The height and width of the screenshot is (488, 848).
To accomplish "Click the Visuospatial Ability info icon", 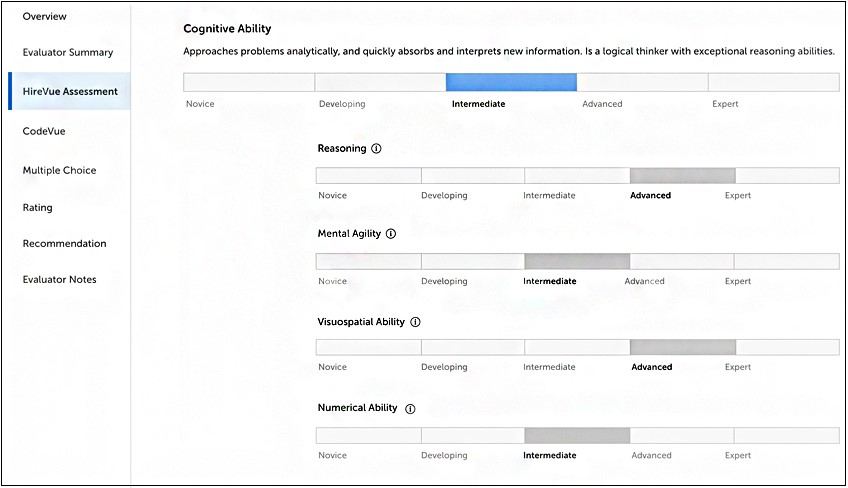I will click(x=415, y=322).
